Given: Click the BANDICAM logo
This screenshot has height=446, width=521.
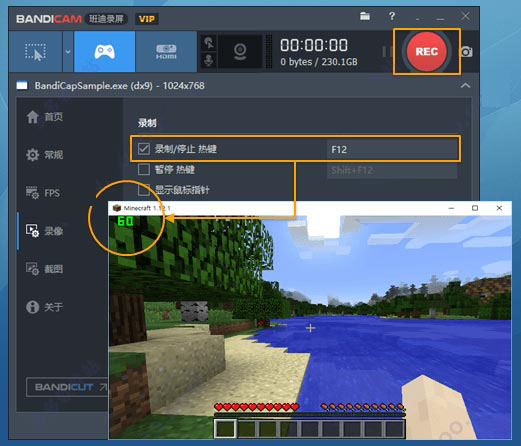Looking at the screenshot, I should click(49, 19).
